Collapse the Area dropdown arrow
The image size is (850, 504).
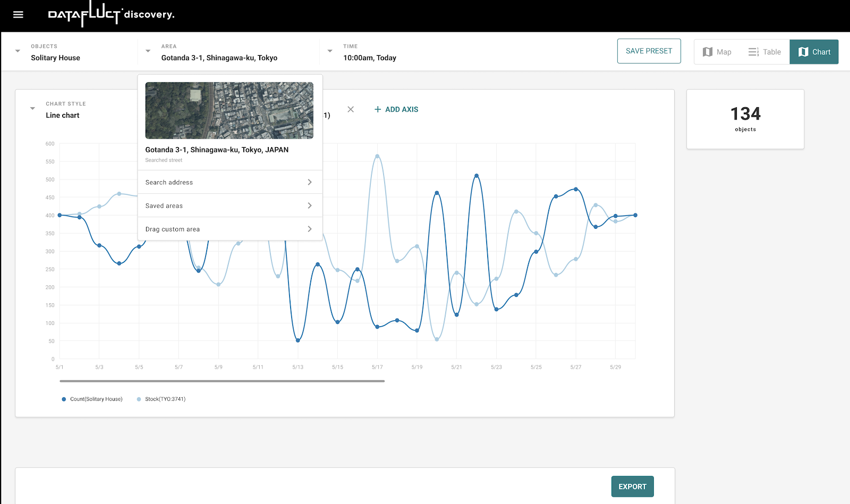(x=148, y=52)
